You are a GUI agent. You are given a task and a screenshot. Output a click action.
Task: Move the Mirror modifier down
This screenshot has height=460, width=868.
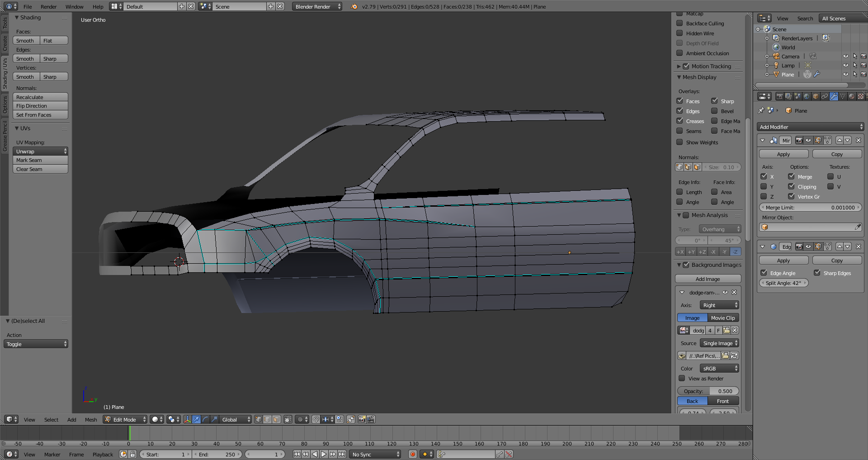tap(848, 140)
